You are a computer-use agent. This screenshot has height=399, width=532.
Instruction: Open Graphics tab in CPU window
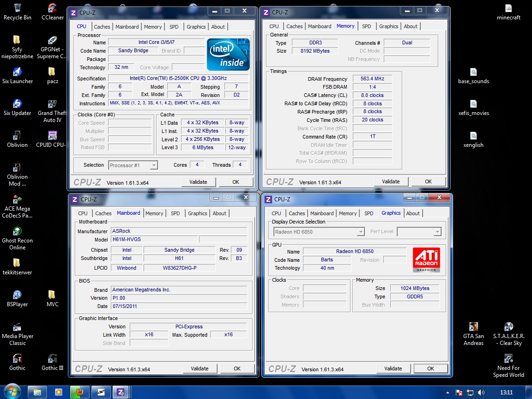click(196, 27)
